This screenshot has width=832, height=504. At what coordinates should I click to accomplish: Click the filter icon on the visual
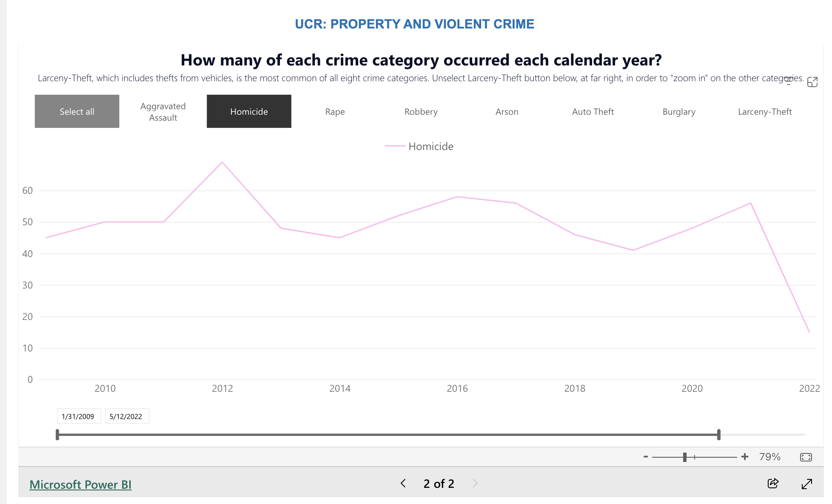pos(789,81)
